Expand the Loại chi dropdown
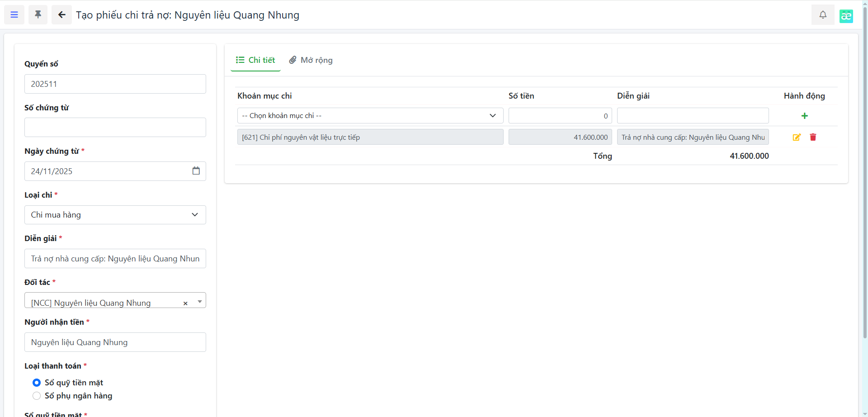Screen dimensions: 868x417 (x=115, y=215)
